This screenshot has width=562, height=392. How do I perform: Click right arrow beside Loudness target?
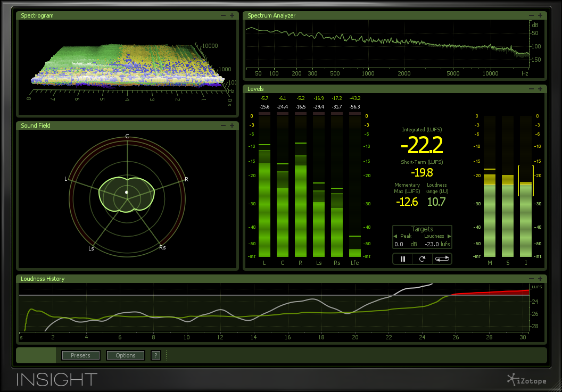(449, 236)
